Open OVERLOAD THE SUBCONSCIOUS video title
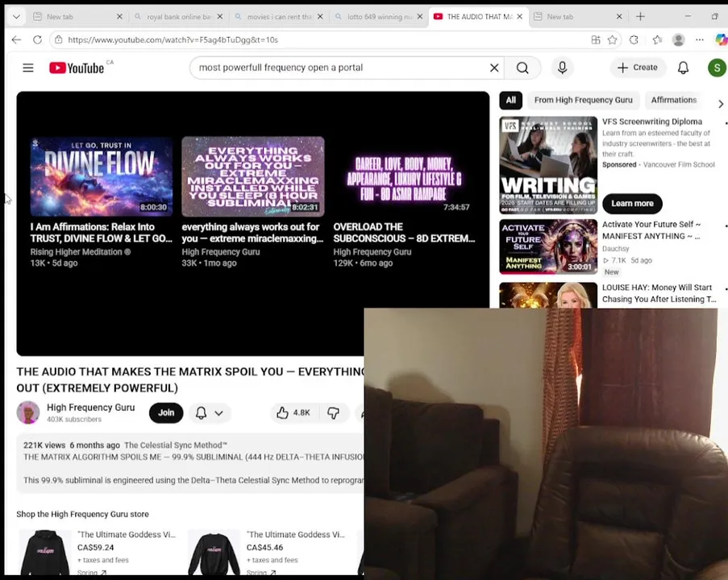The height and width of the screenshot is (580, 728). 404,233
